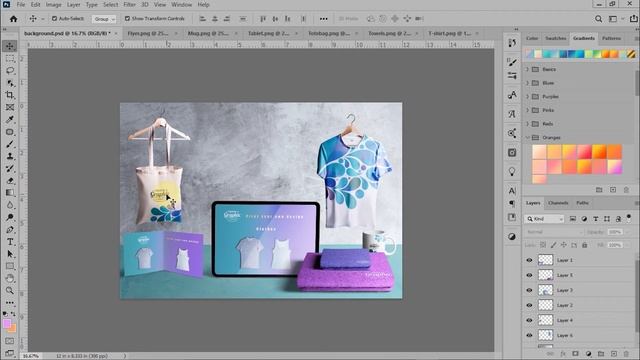The height and width of the screenshot is (360, 640).
Task: Select the Frame tool
Action: pyautogui.click(x=10, y=107)
